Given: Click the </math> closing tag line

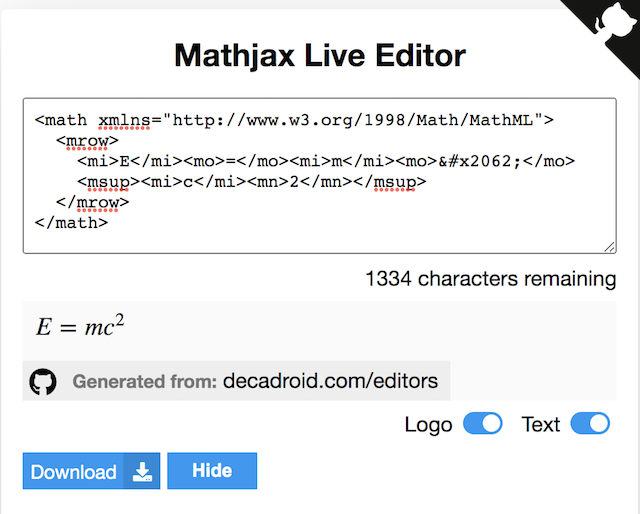Looking at the screenshot, I should tap(71, 223).
